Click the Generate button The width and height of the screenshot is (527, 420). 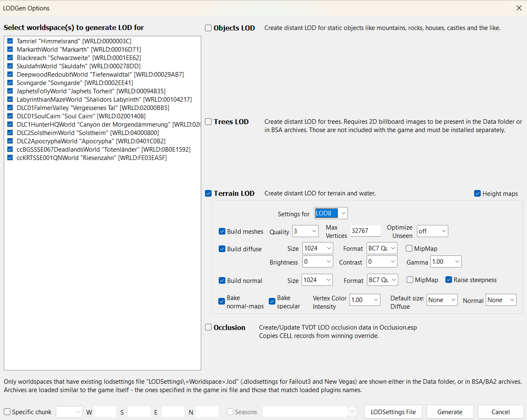[450, 412]
